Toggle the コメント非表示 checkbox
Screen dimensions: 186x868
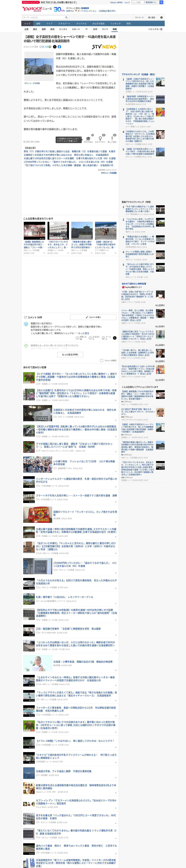pos(102,361)
